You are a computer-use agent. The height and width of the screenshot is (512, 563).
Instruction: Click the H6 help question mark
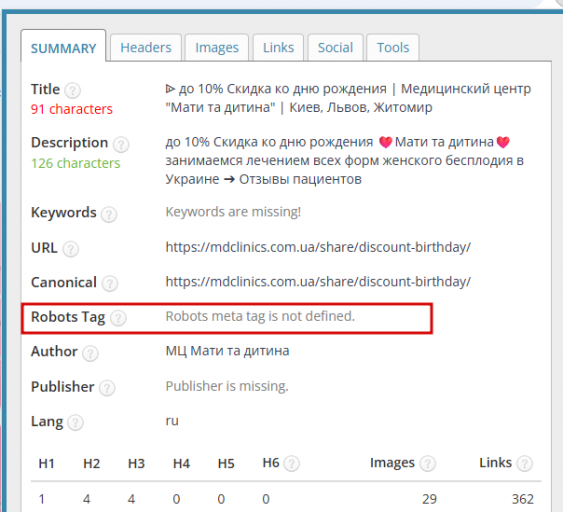292,464
